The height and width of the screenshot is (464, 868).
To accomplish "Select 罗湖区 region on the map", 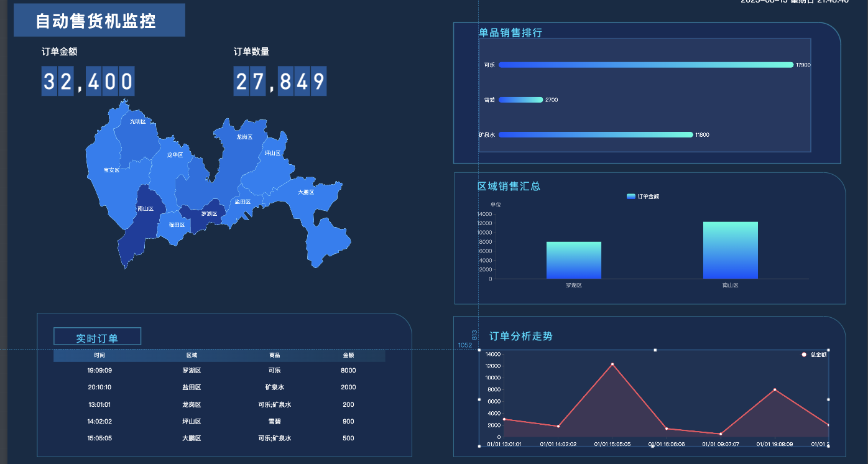I will click(204, 216).
